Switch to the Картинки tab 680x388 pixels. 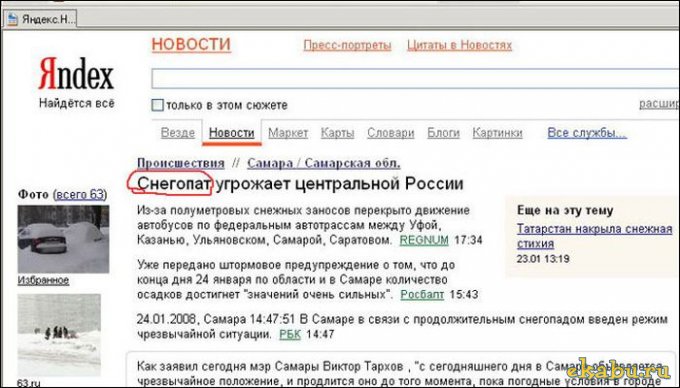(497, 133)
